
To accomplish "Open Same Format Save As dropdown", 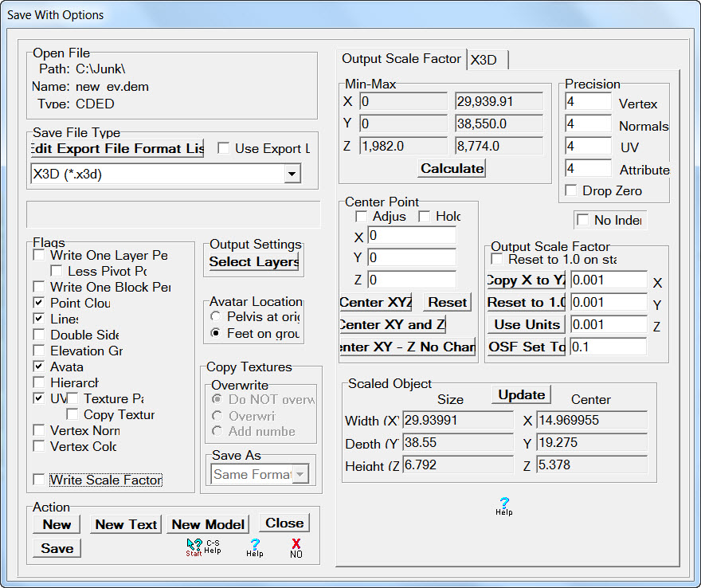I will point(301,474).
